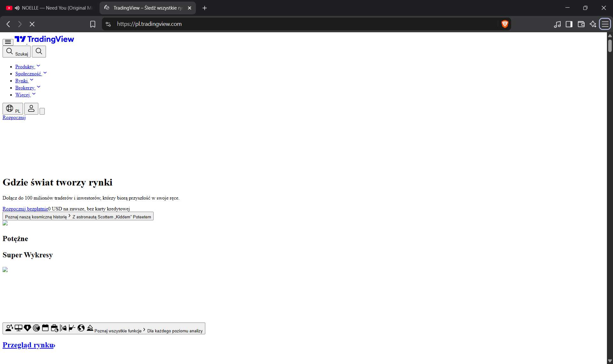This screenshot has height=364, width=613.
Task: Click the radar target icon in features bar
Action: [x=36, y=328]
